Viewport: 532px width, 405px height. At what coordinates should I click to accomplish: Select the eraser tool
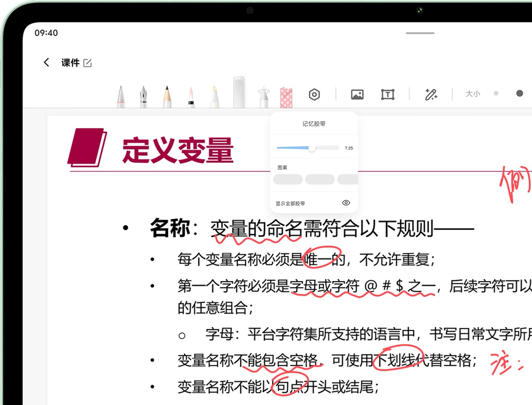239,92
